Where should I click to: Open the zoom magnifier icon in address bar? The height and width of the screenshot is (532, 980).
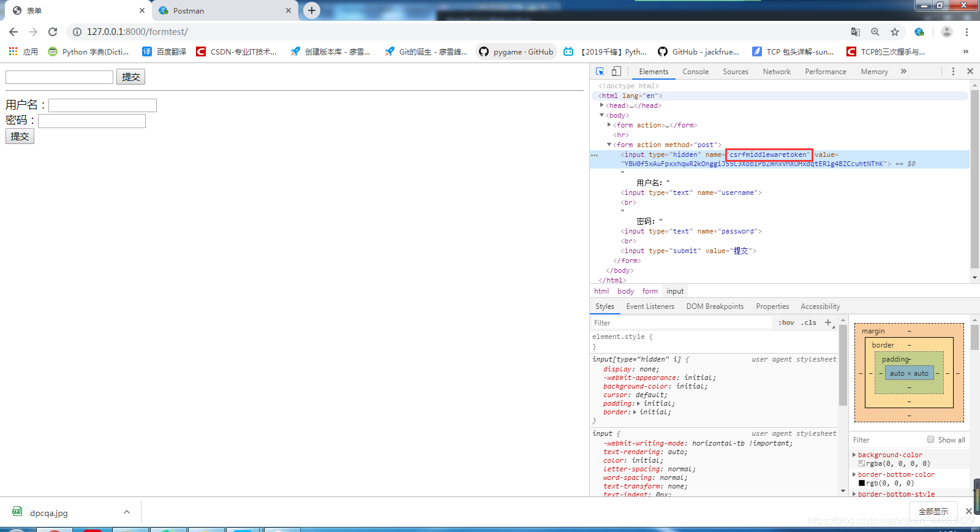click(875, 32)
